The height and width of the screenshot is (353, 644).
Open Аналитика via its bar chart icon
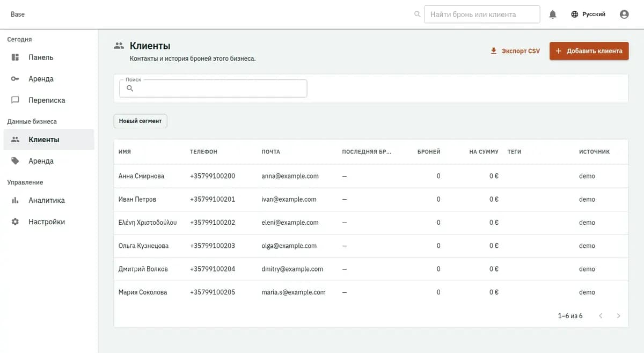[16, 200]
